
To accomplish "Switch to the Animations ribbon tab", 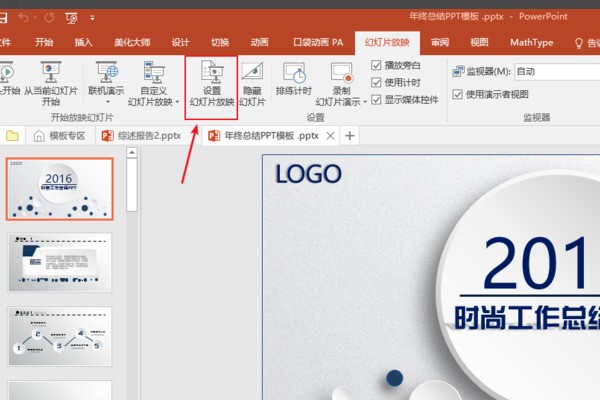I will [259, 42].
